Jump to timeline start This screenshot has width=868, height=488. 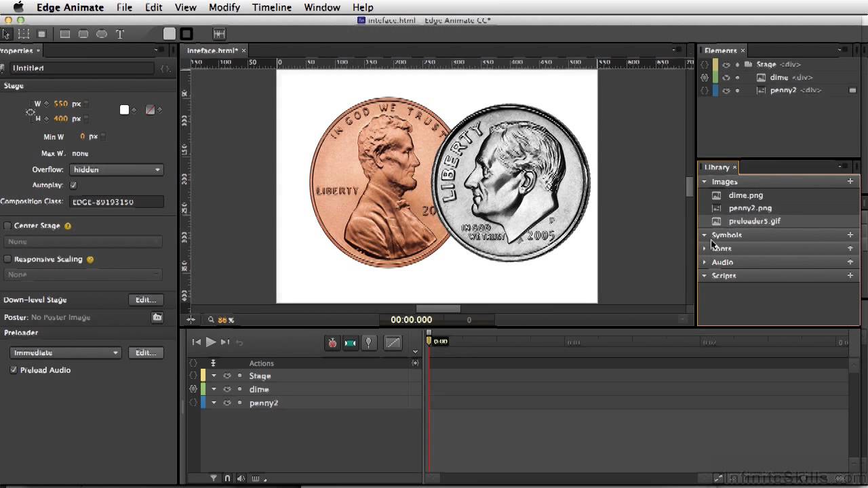197,342
